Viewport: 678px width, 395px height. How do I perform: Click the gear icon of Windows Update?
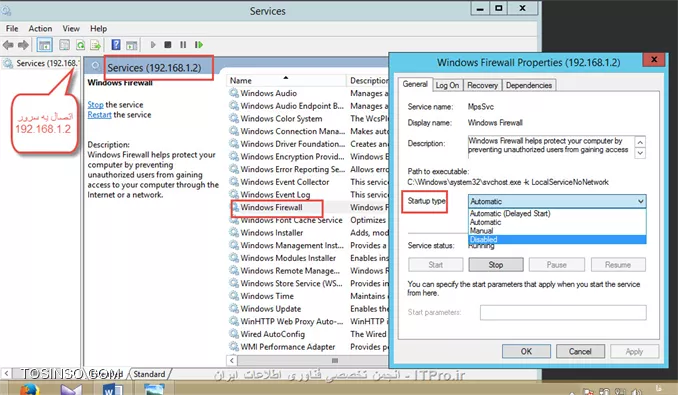[x=234, y=308]
